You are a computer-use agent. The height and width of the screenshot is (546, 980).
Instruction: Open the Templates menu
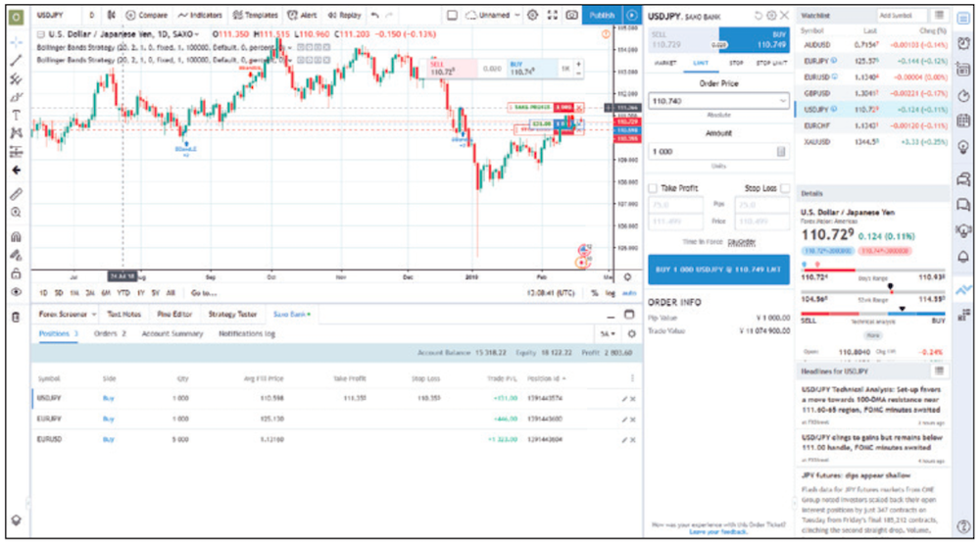255,15
